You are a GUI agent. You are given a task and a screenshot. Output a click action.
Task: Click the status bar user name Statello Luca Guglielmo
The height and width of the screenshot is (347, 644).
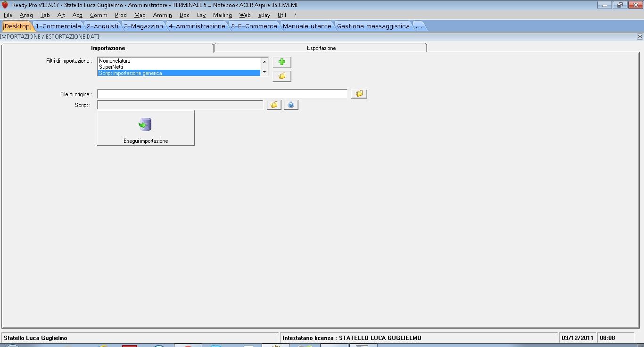click(x=35, y=338)
